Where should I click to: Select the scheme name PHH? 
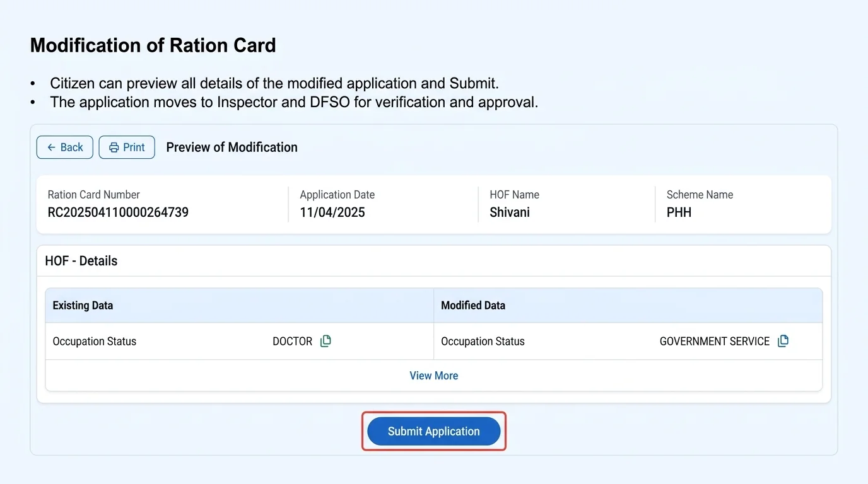tap(679, 212)
